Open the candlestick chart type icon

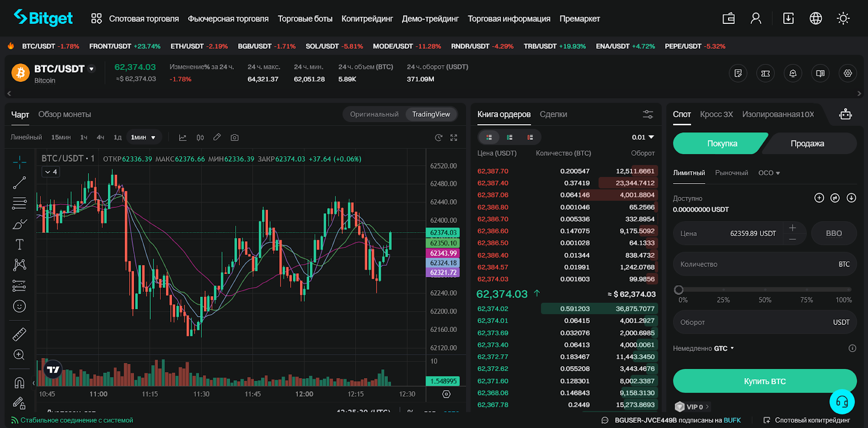click(200, 137)
